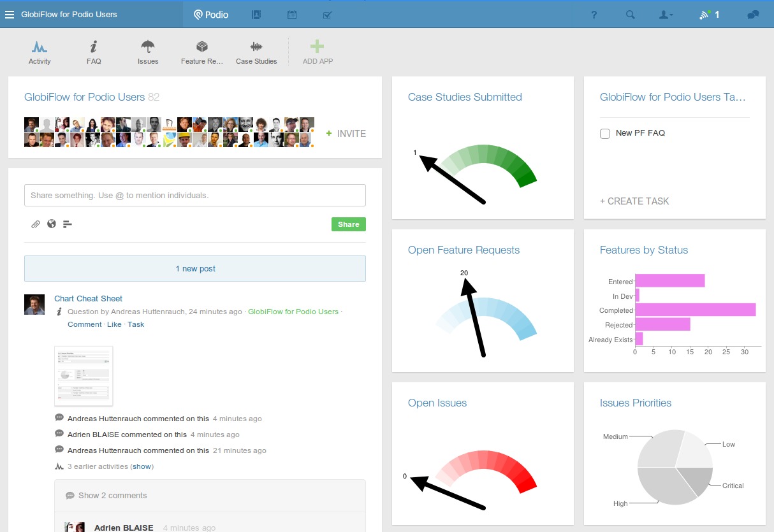Open search with the magnifying glass icon
The height and width of the screenshot is (532, 774).
tap(630, 14)
